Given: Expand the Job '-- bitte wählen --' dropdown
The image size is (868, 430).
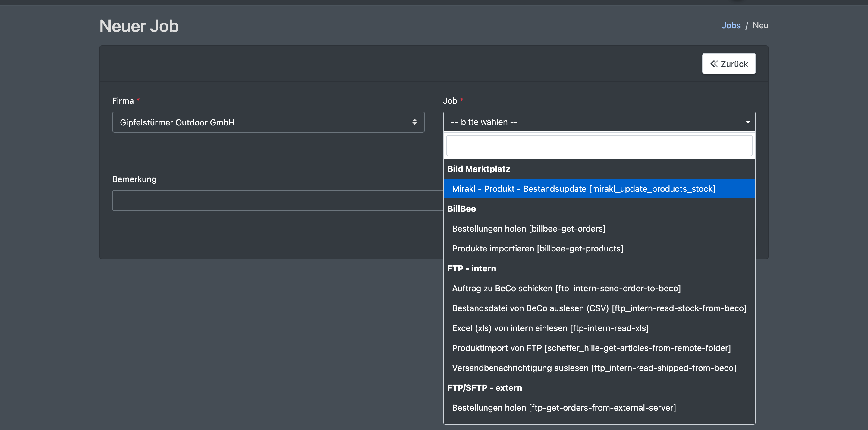Looking at the screenshot, I should click(599, 122).
